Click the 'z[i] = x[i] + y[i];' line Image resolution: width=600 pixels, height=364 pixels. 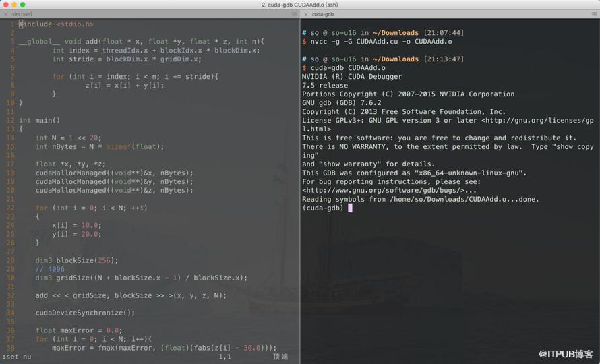pos(125,86)
